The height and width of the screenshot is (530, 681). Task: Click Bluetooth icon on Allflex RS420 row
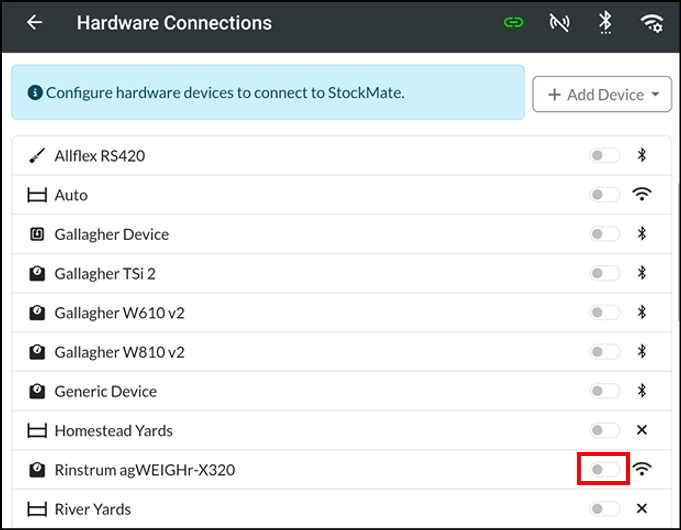[x=641, y=155]
